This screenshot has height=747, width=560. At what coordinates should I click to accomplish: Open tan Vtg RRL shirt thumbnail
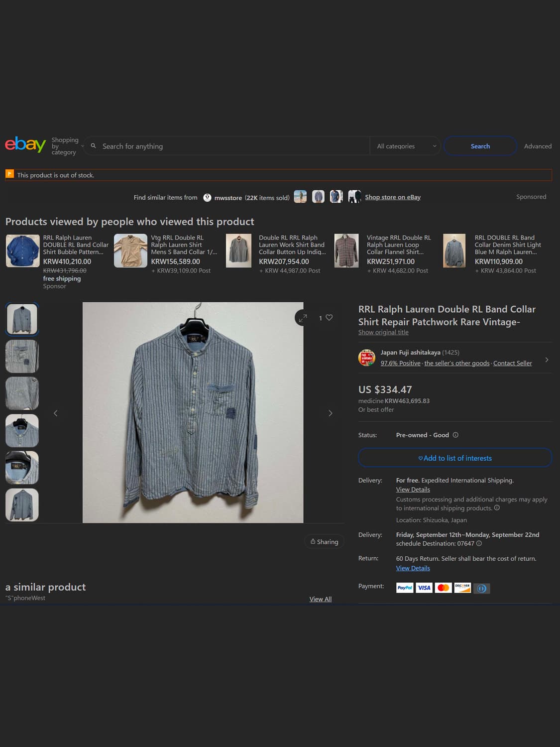point(130,251)
